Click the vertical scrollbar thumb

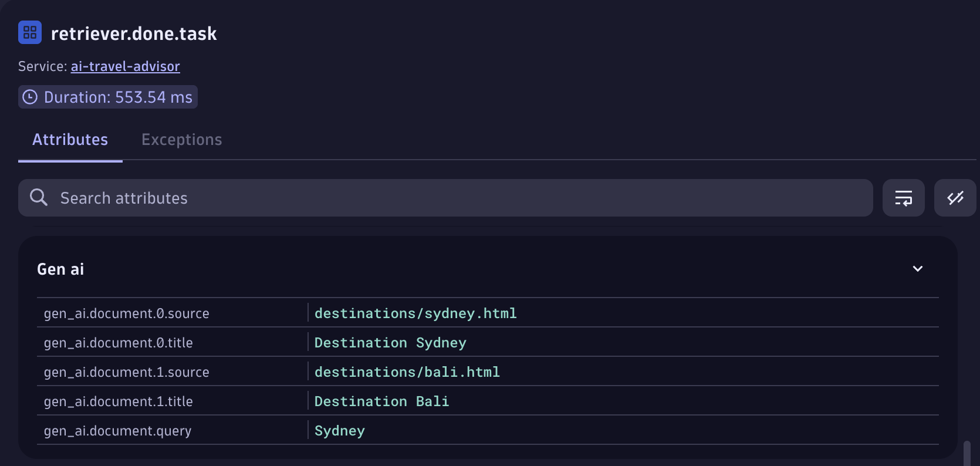(967, 453)
